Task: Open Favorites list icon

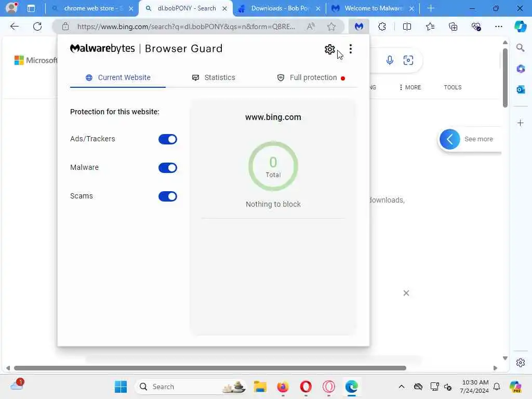Action: [x=430, y=26]
